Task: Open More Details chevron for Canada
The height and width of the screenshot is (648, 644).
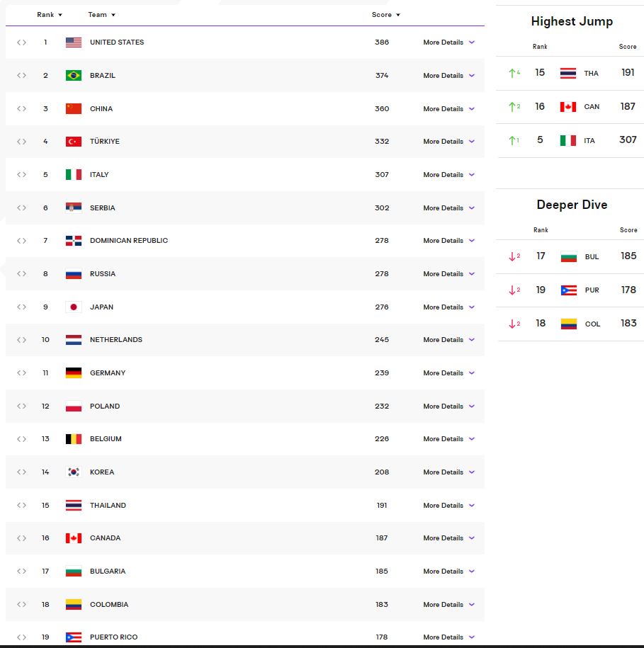Action: pyautogui.click(x=472, y=538)
